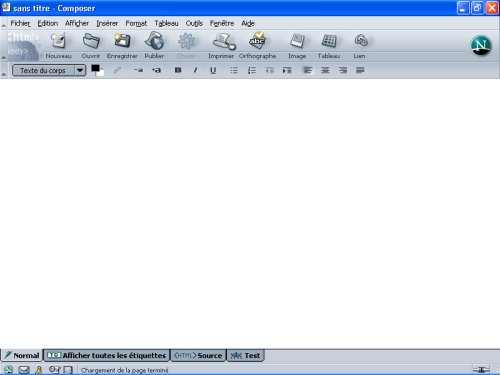This screenshot has width=500, height=375.
Task: Open the Fenêtre menu
Action: pyautogui.click(x=222, y=23)
